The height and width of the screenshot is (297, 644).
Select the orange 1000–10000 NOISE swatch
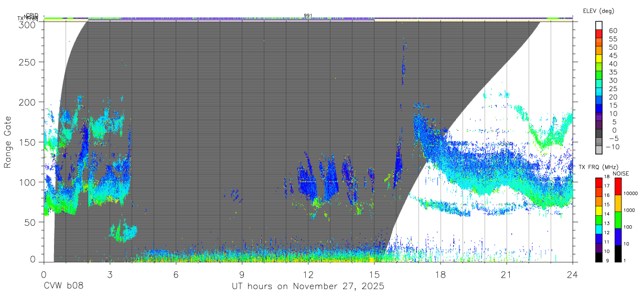(618, 203)
